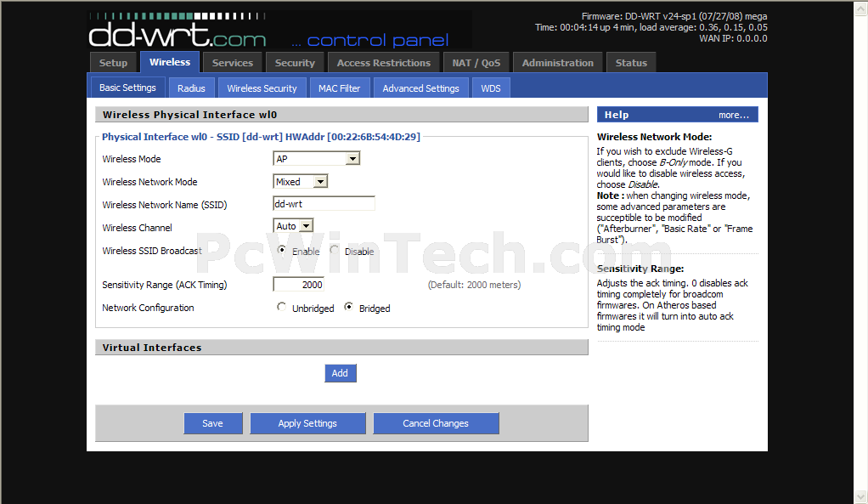
Task: Click the Physical Interface wl0 legend text
Action: pos(261,137)
